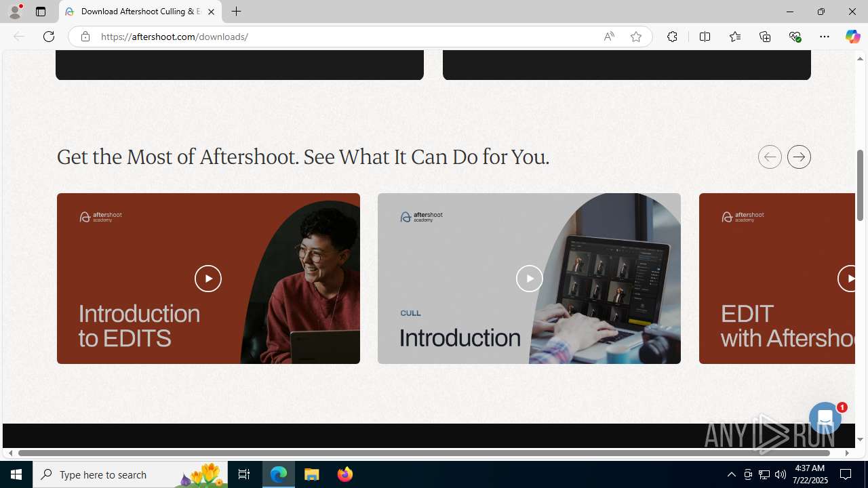Open the Extensions menu
The image size is (868, 488).
[672, 37]
